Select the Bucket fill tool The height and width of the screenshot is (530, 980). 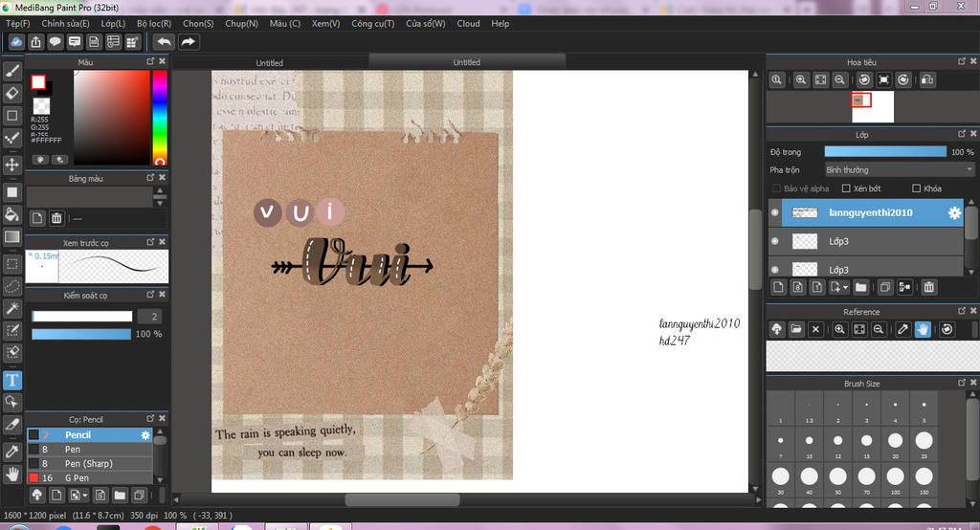coord(11,214)
